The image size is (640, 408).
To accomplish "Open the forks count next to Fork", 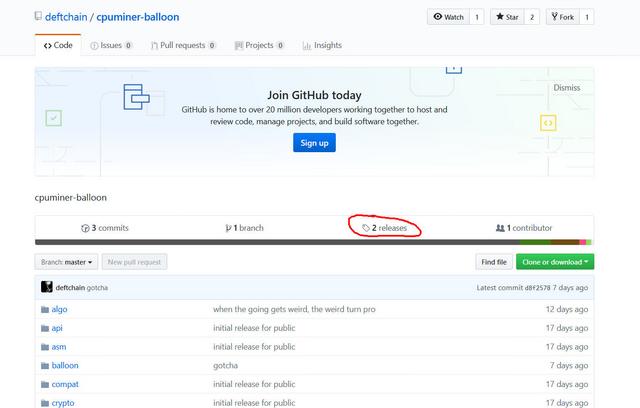I will 587,17.
